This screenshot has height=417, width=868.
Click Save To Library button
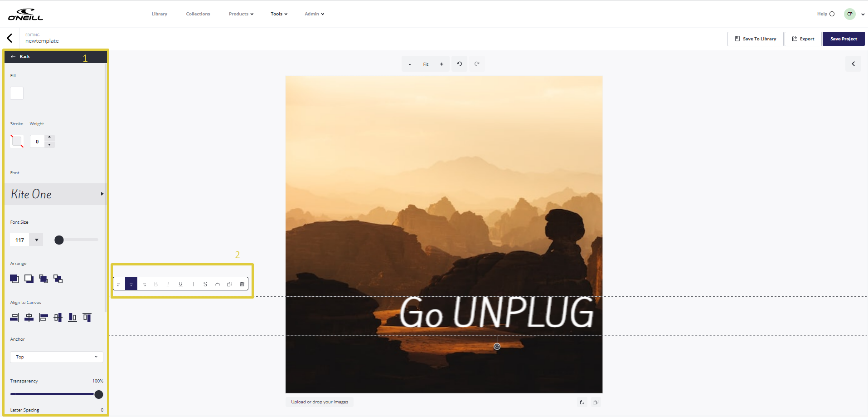click(x=756, y=39)
